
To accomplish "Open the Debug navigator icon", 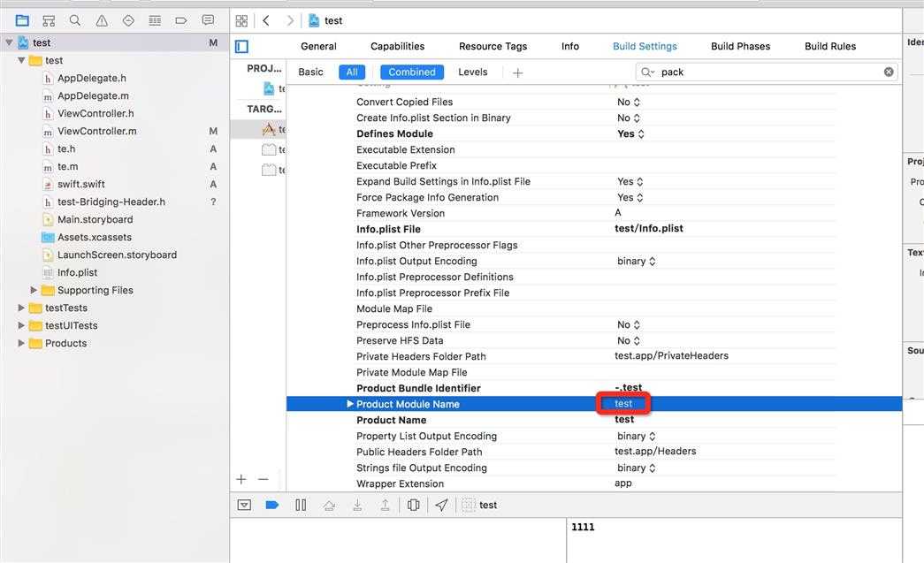I will tap(155, 20).
